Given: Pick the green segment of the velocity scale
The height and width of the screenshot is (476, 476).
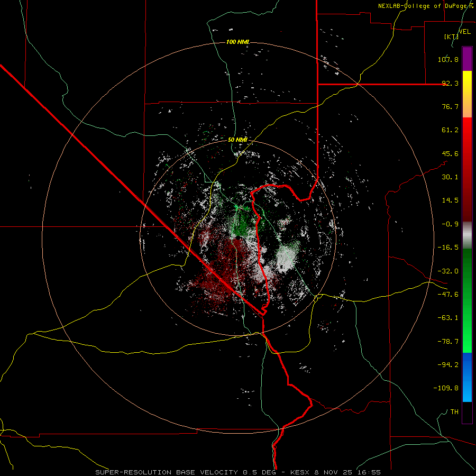Looking at the screenshot, I should [x=467, y=300].
